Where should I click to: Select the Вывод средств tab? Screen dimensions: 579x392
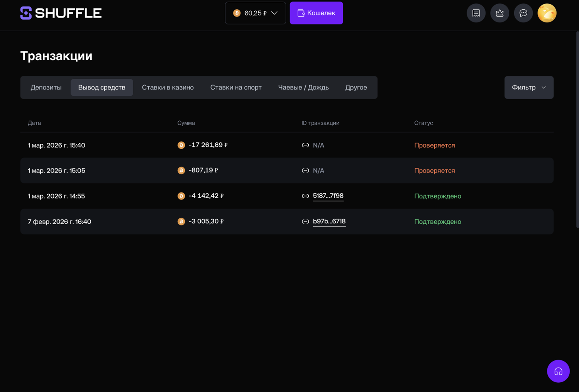tap(102, 88)
